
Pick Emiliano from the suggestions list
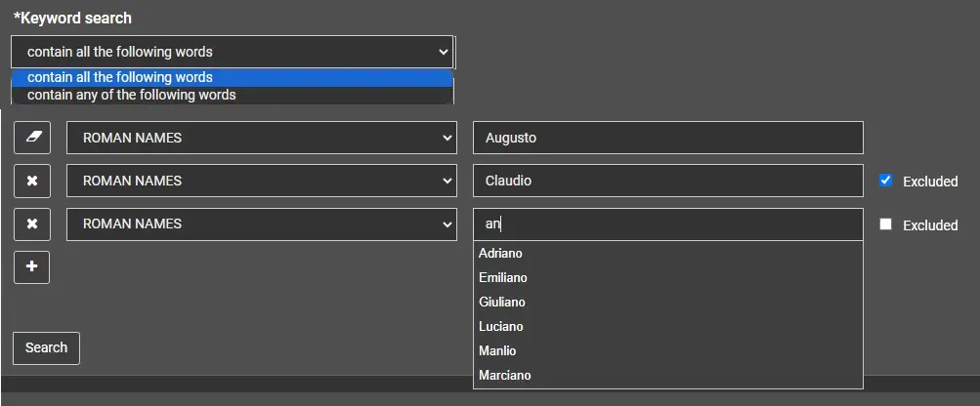point(503,278)
